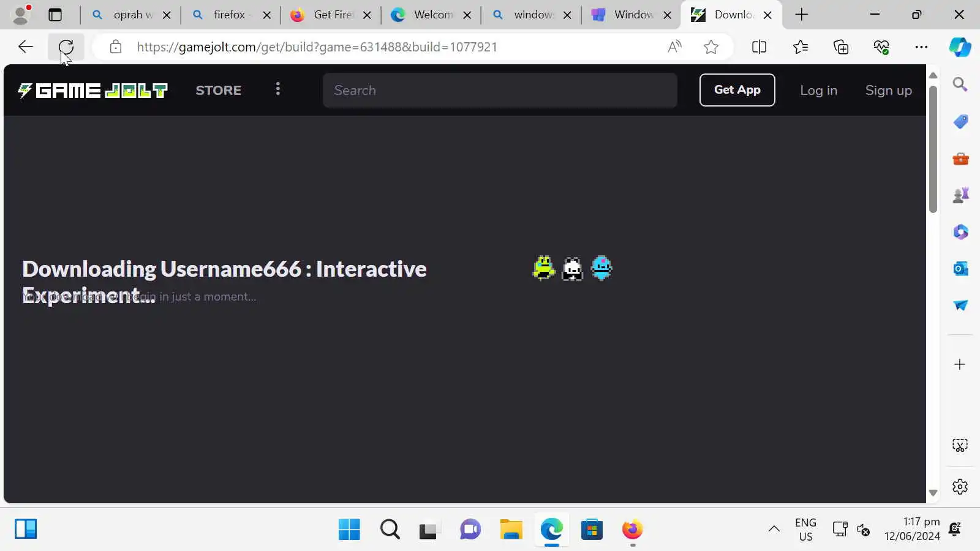Open sidebar Games chess icon
The width and height of the screenshot is (980, 551).
click(960, 195)
